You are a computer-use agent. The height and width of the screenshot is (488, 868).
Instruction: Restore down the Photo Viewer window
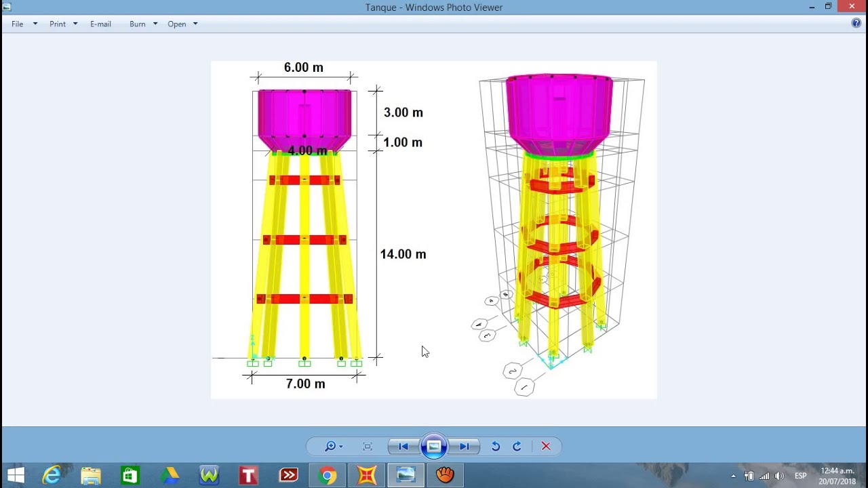[828, 7]
